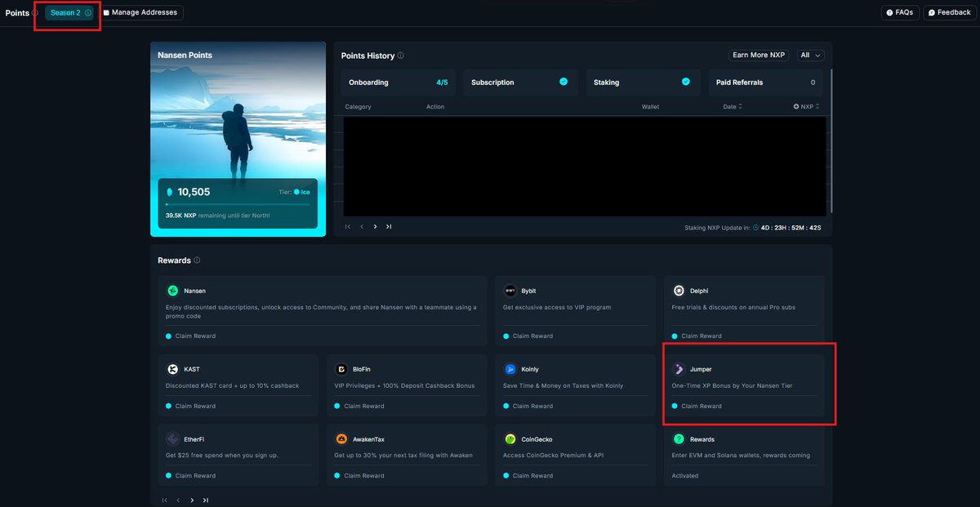Click the Staking NXP update clock icon
This screenshot has height=507, width=980.
point(755,228)
